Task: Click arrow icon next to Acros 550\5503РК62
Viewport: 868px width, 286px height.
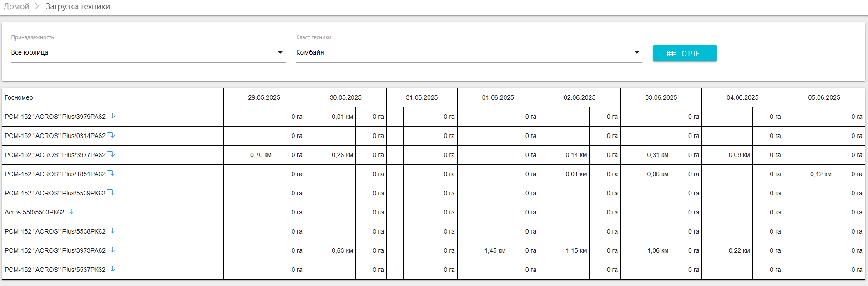Action: 70,212
